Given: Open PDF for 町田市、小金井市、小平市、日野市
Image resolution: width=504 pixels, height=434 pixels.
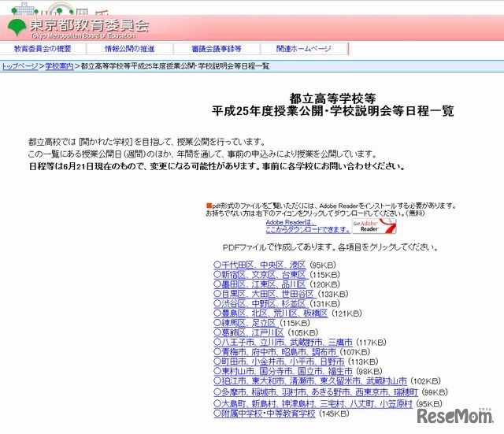Looking at the screenshot, I should 279,362.
